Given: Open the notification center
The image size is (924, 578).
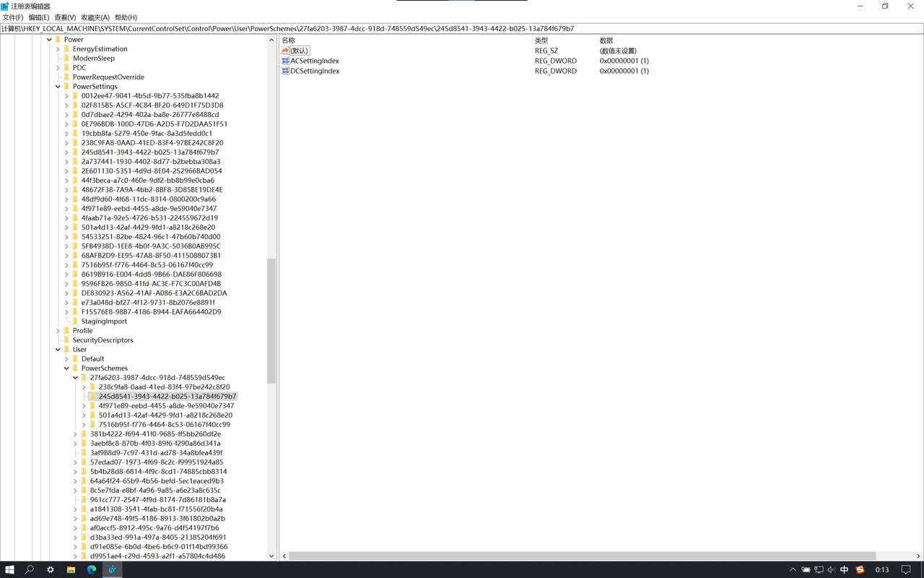Looking at the screenshot, I should click(x=906, y=570).
